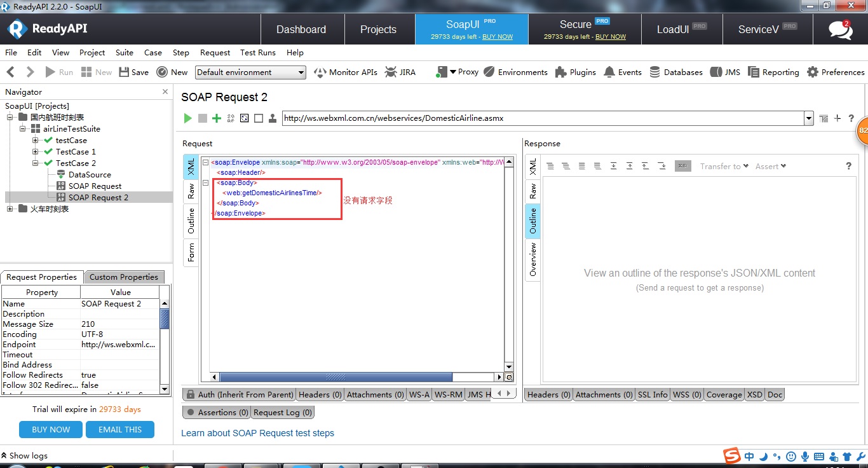Open the Proxy dropdown

coord(458,72)
